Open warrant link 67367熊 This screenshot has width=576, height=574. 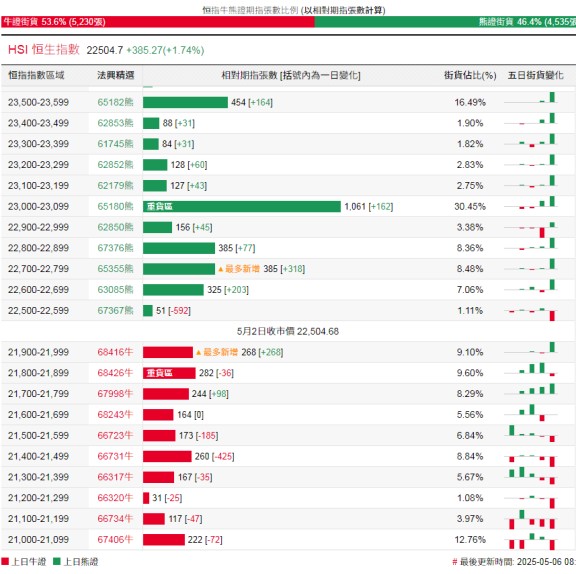pyautogui.click(x=115, y=310)
